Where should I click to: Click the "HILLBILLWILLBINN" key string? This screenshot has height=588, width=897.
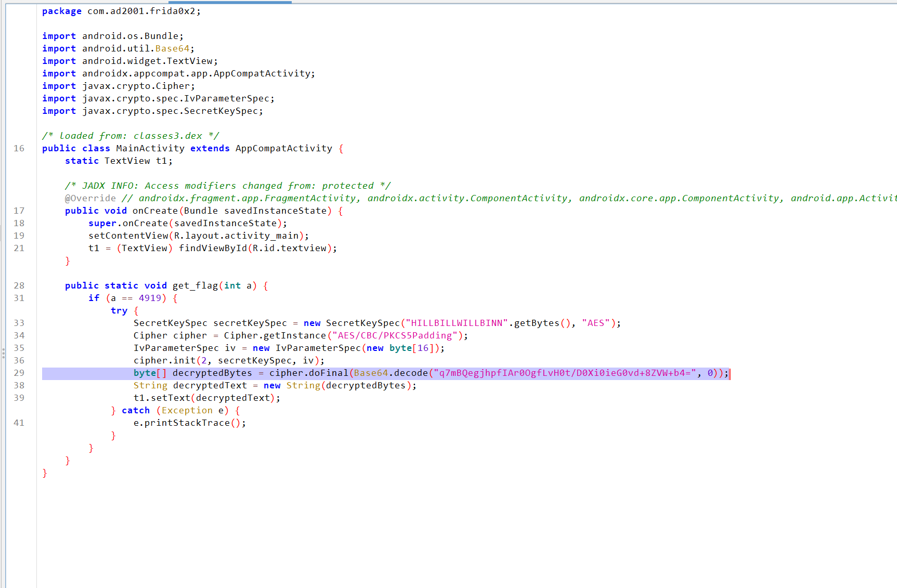[x=457, y=323]
